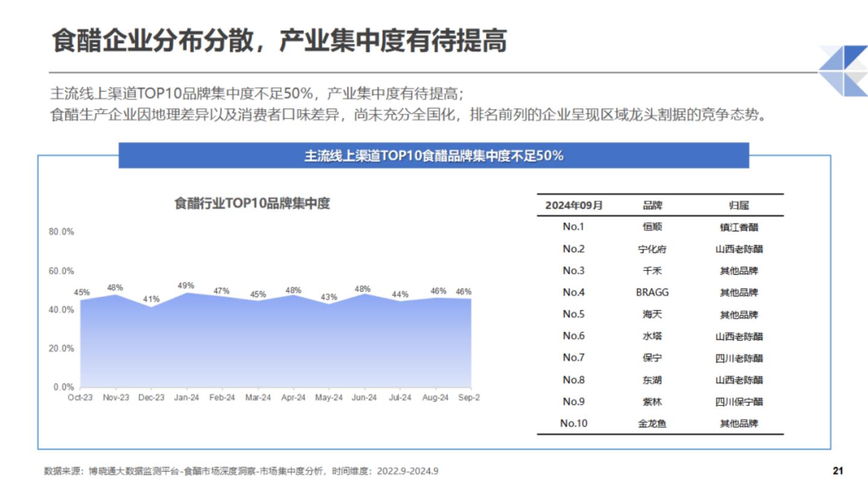Click the table header 归属
This screenshot has width=868, height=488.
(739, 205)
